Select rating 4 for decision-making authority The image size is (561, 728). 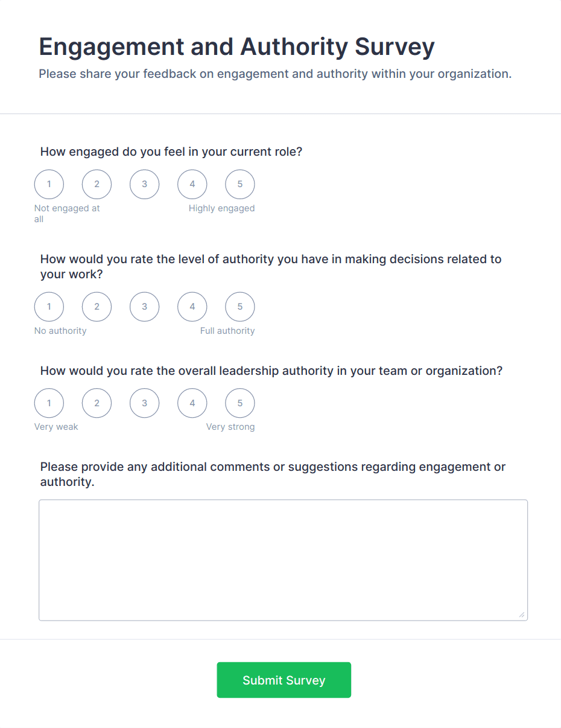[x=192, y=307]
